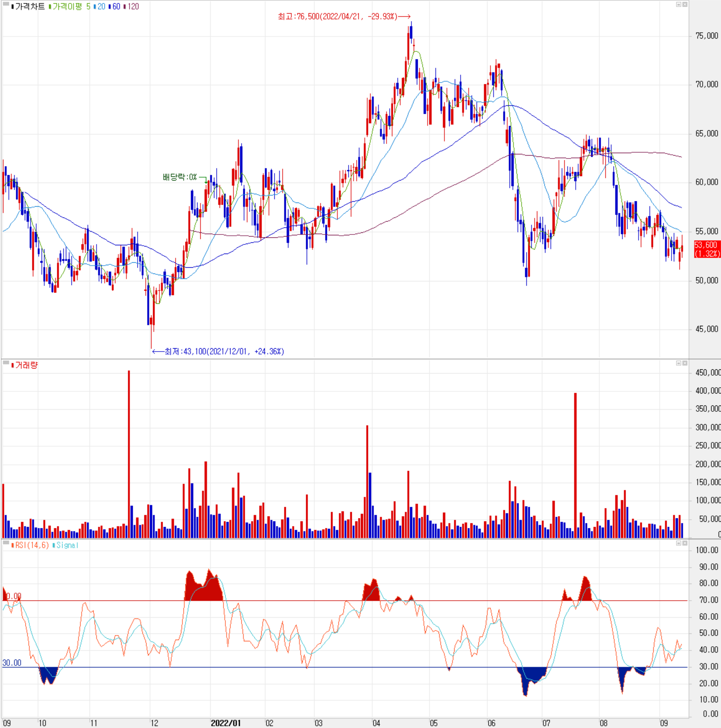Close the 거래량 volume panel
The width and height of the screenshot is (721, 728).
[685, 363]
